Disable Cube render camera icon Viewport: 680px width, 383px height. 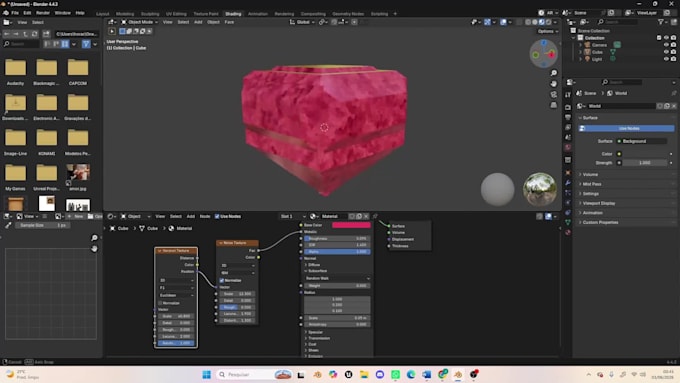[x=673, y=52]
